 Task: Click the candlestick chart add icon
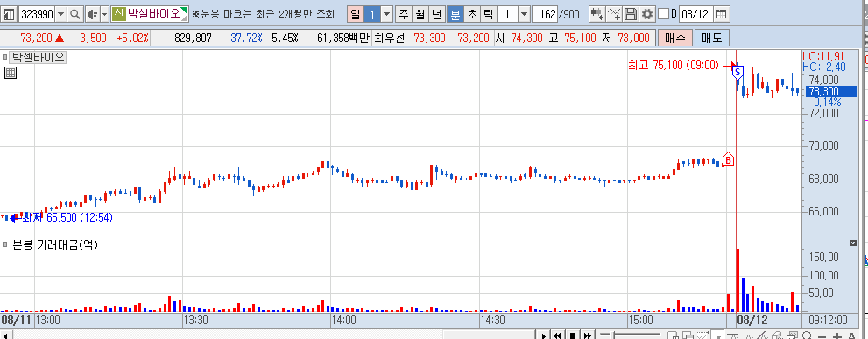click(x=596, y=14)
